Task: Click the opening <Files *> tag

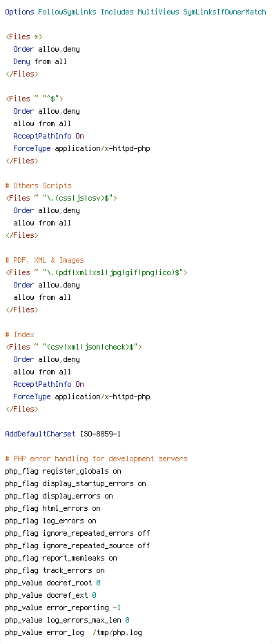Action: [x=24, y=37]
